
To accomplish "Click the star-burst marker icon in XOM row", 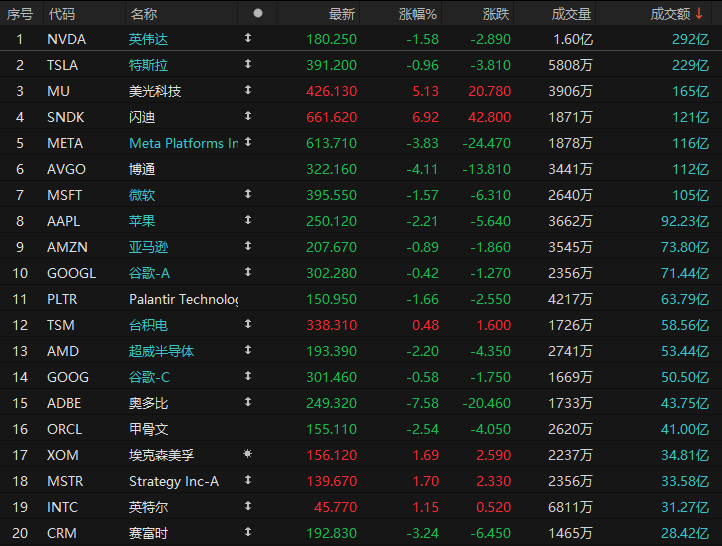I will 248,454.
